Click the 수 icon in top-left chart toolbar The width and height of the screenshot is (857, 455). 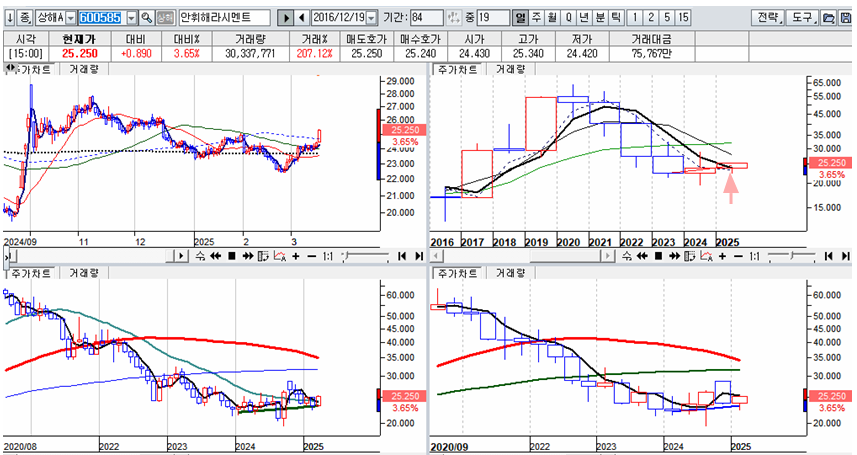200,256
